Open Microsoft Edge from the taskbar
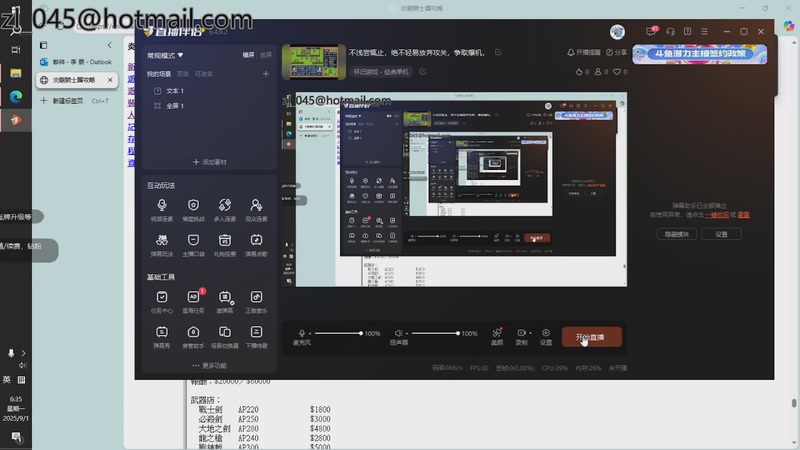Screen dimensions: 800x450 pyautogui.click(x=16, y=96)
